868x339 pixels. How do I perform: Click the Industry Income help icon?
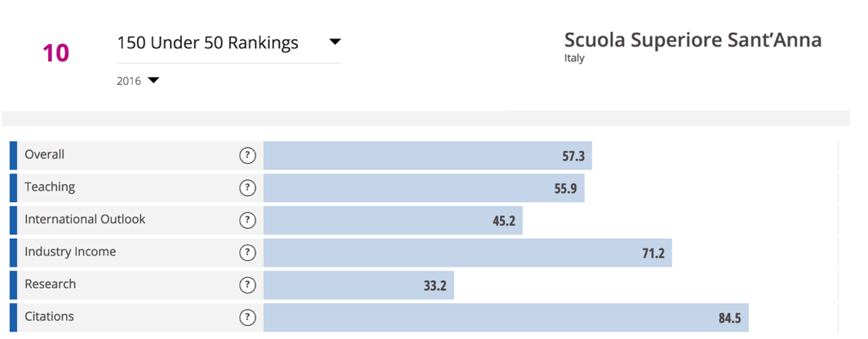tap(247, 253)
